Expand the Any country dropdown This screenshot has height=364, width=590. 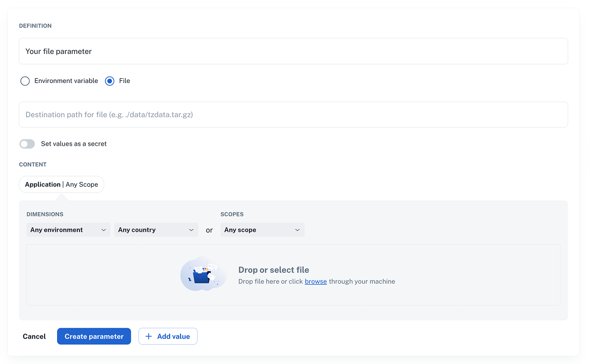(156, 230)
